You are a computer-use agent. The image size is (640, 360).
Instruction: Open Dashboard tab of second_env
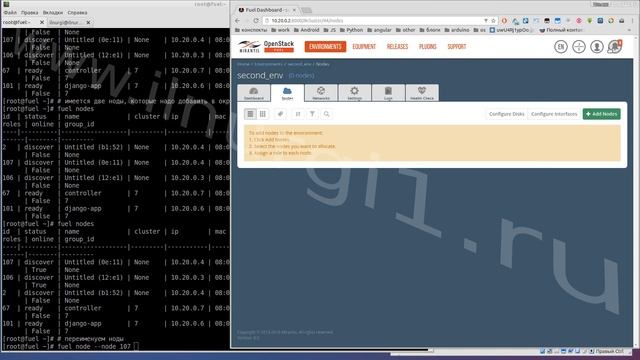click(x=253, y=93)
